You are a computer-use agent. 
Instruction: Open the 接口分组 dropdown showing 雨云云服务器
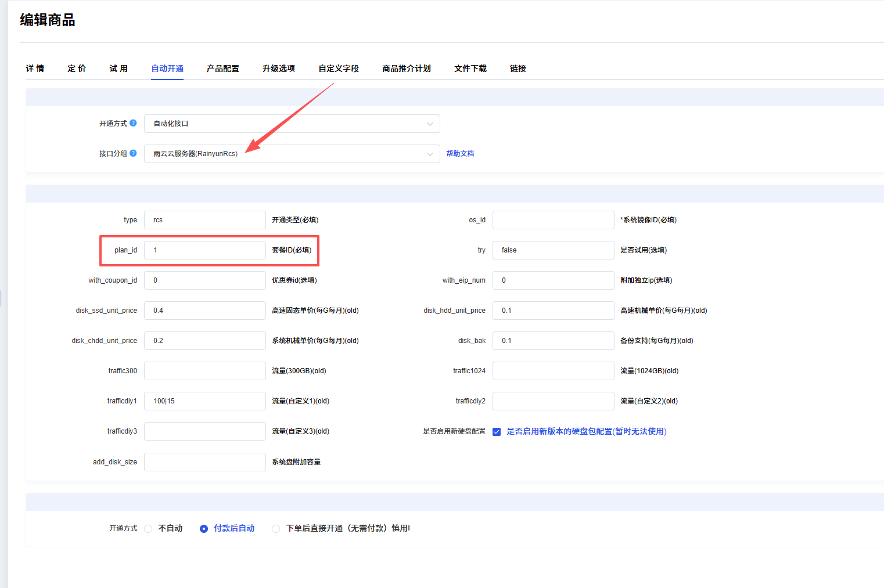292,154
